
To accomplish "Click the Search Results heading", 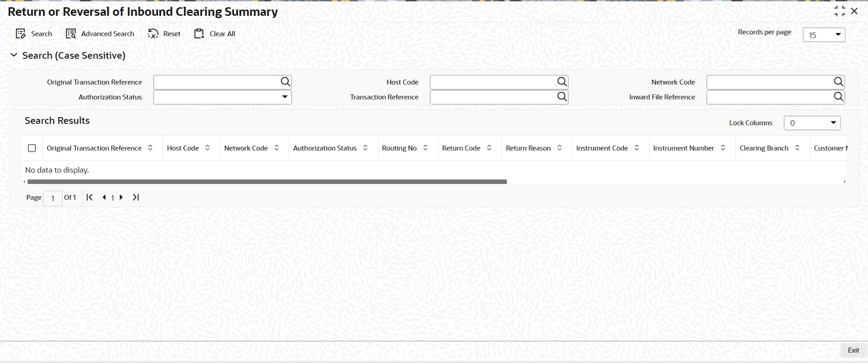I will point(57,121).
